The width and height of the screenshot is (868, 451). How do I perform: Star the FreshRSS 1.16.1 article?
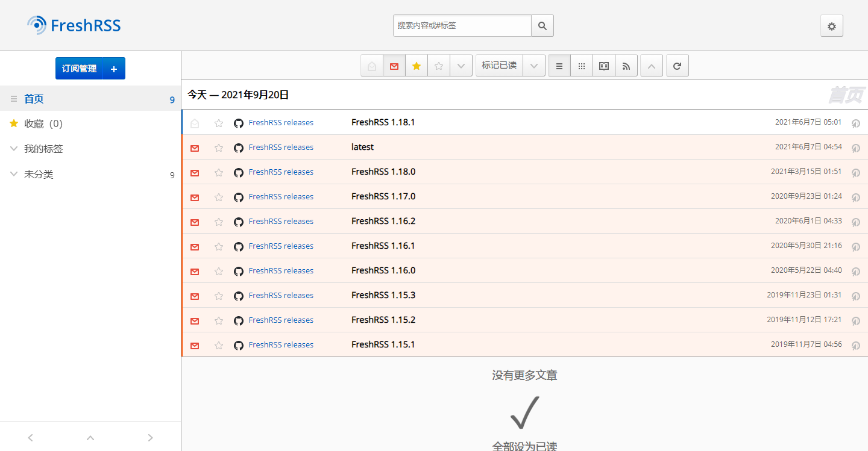tap(219, 247)
